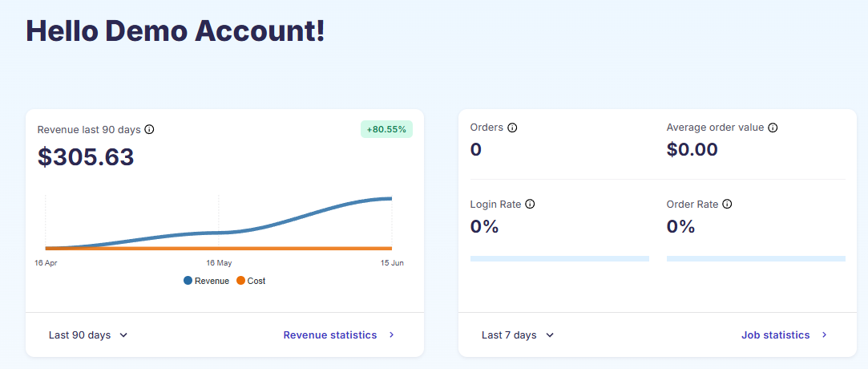The image size is (868, 369).
Task: Toggle Cost series in chart legend
Action: [251, 281]
